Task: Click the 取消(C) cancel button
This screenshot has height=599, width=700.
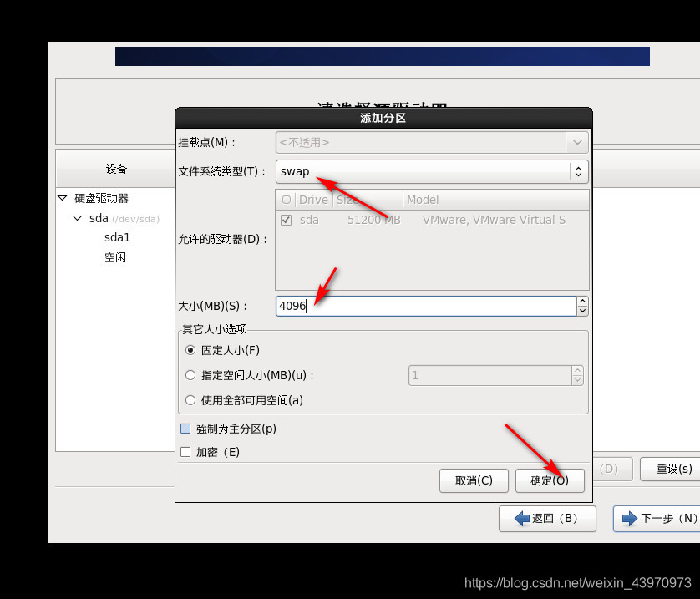Action: (474, 480)
